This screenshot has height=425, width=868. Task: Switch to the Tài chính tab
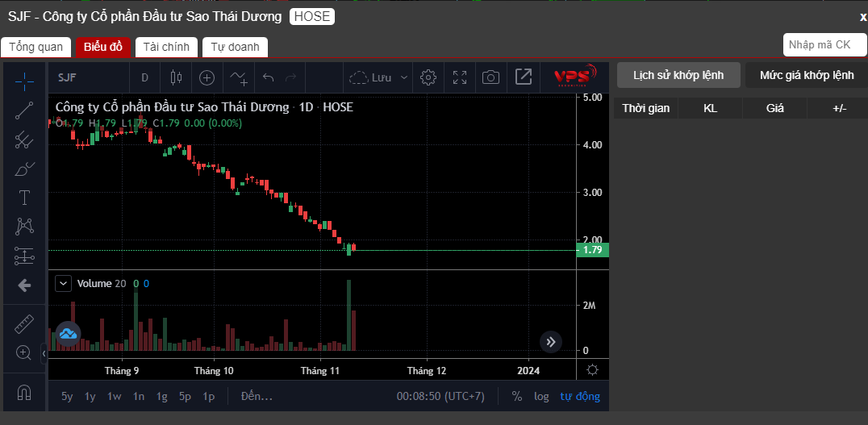[x=166, y=47]
